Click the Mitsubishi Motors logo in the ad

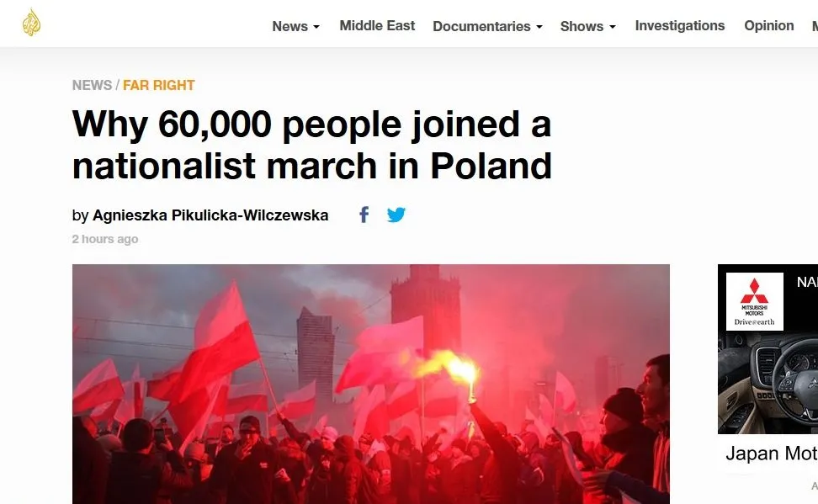[x=754, y=301]
